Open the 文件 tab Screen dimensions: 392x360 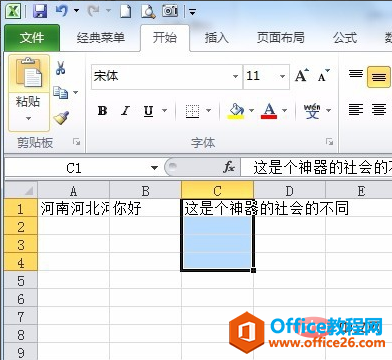[32, 38]
